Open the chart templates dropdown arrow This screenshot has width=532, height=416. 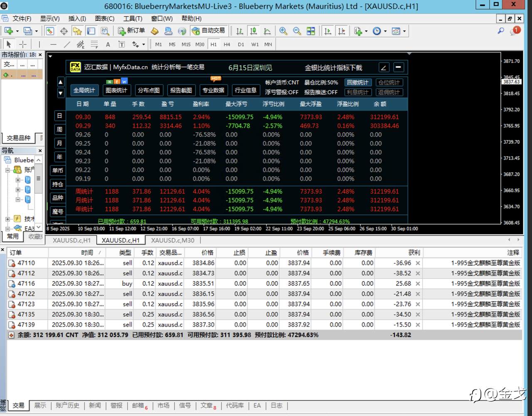(x=404, y=31)
